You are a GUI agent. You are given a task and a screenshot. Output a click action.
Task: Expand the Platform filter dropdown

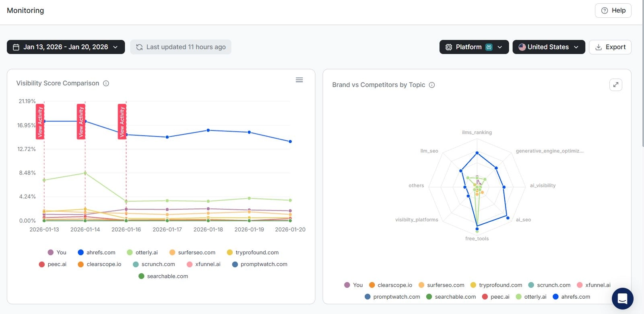tap(474, 47)
